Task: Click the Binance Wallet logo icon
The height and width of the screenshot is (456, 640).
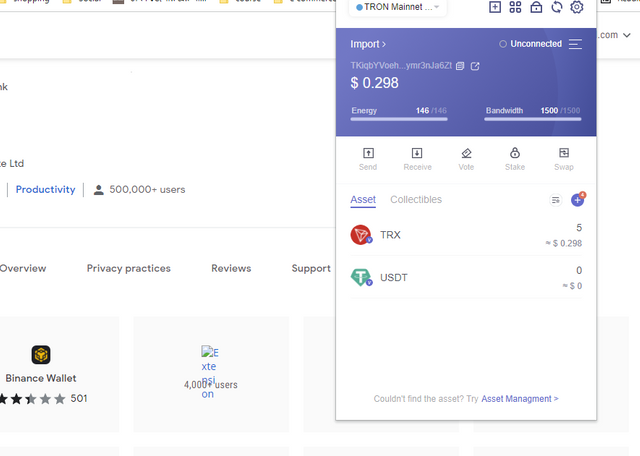Action: point(41,355)
